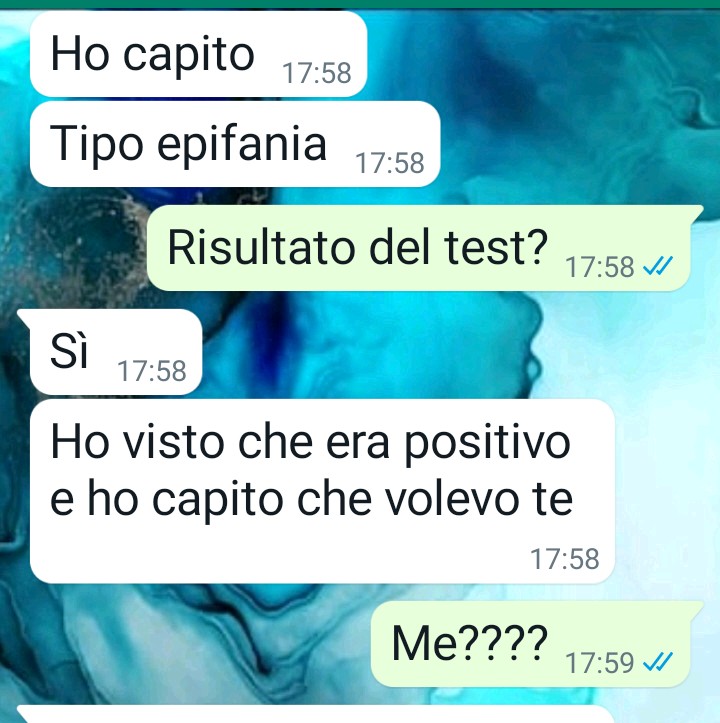Screen dimensions: 720x723
Task: Tap the 17:58 timestamp on 'Ho capito'
Action: [x=317, y=73]
